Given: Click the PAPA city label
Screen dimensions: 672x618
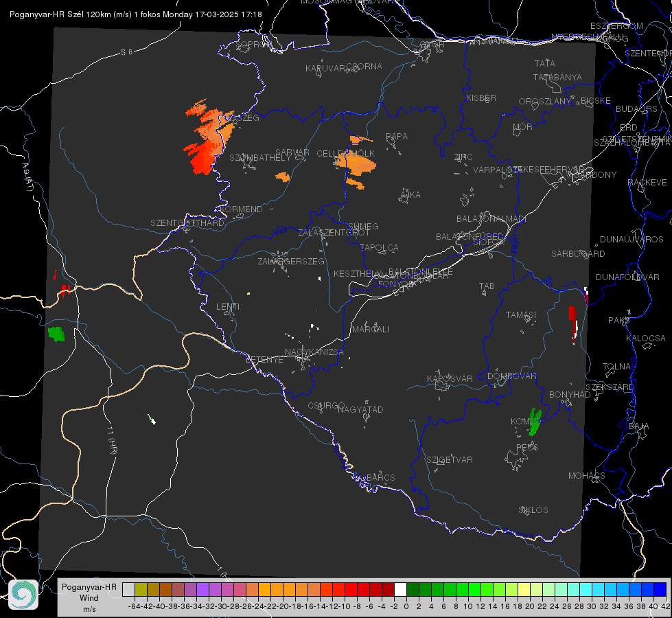Looking at the screenshot, I should (x=397, y=137).
